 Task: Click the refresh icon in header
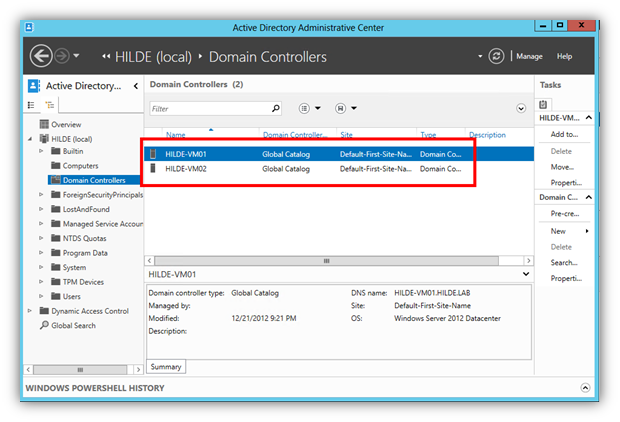496,56
